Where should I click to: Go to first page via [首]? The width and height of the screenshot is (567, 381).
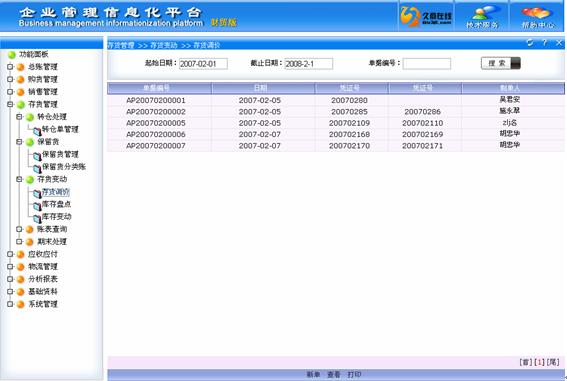tap(526, 362)
